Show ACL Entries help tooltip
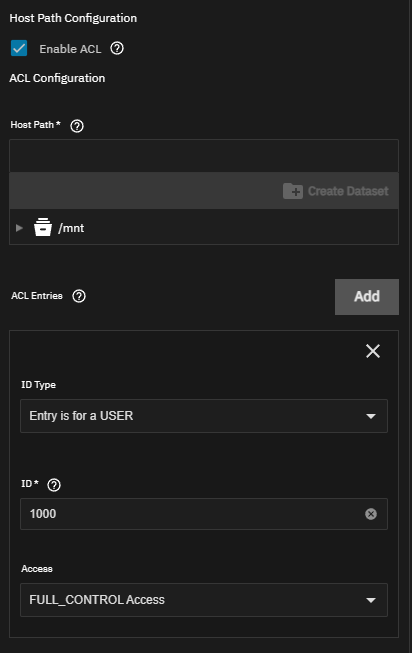The height and width of the screenshot is (653, 412). tap(79, 296)
